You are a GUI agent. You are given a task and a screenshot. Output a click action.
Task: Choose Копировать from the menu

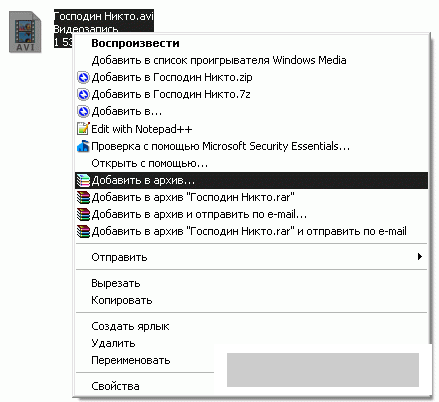(122, 300)
